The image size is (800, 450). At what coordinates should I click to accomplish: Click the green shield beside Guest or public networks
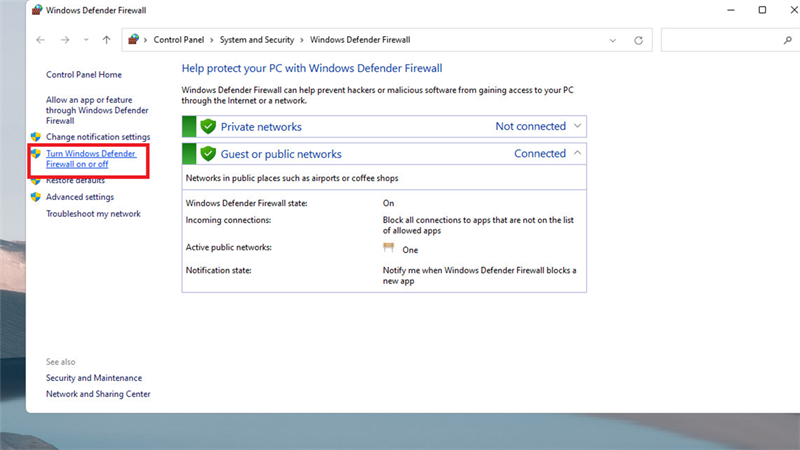coord(208,154)
